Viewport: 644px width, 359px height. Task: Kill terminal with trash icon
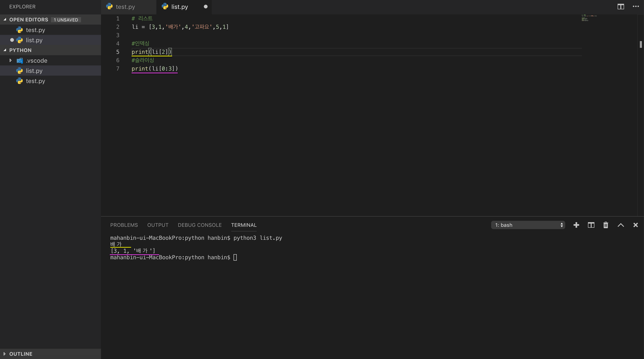pyautogui.click(x=606, y=225)
